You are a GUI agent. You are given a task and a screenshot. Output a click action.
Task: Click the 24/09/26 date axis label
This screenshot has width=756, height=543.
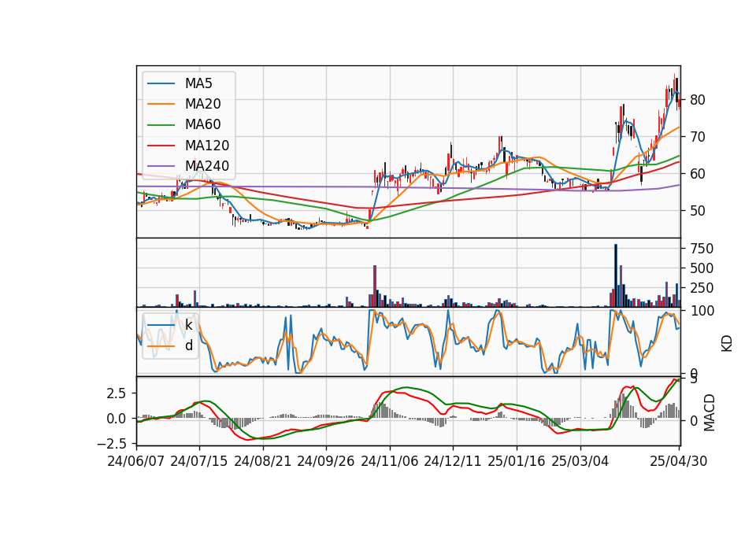(x=325, y=462)
